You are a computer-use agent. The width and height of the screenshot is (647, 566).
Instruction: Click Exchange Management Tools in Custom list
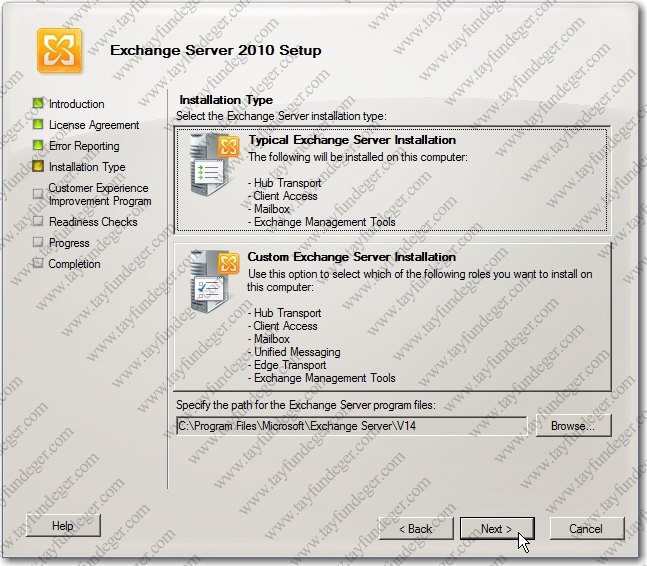click(324, 378)
